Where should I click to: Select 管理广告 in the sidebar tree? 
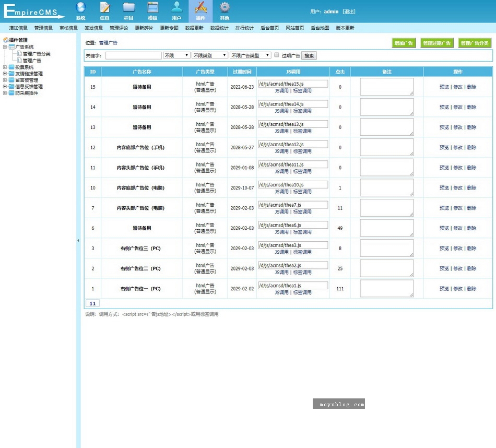coord(32,61)
